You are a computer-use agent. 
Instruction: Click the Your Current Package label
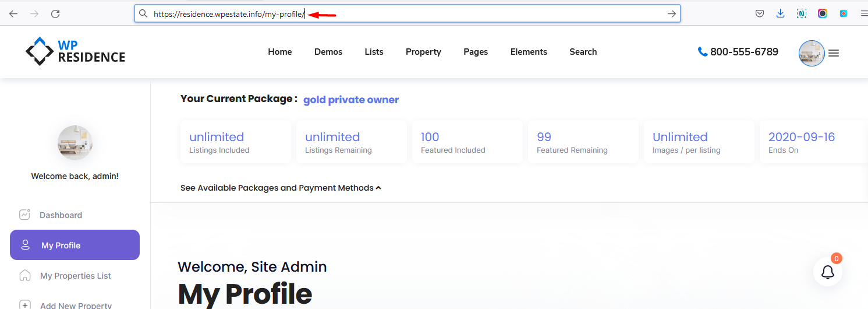point(239,99)
